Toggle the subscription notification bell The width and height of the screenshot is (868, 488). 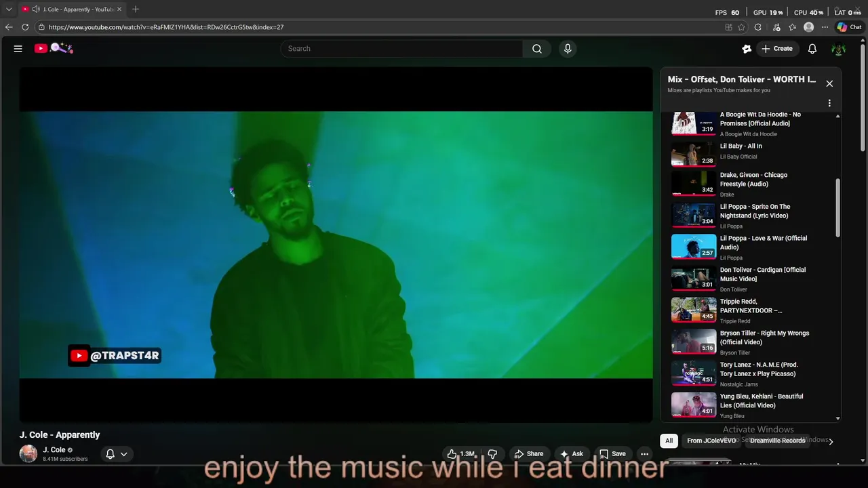coord(110,454)
